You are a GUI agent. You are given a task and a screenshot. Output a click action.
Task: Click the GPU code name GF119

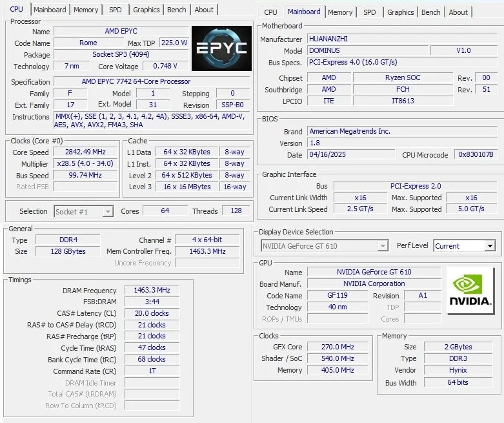(x=338, y=295)
